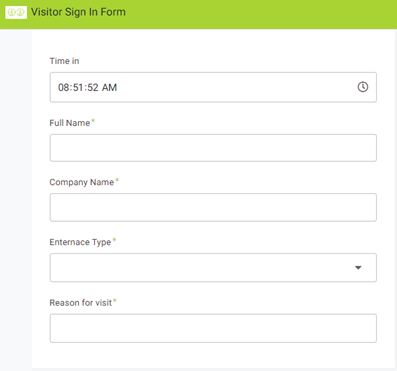Focus the Company Name input field
Viewport: 397px width, 371px height.
[x=213, y=207]
